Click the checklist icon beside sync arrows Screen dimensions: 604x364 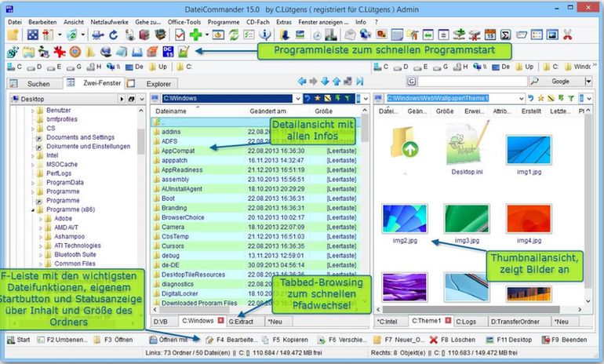coord(249,35)
